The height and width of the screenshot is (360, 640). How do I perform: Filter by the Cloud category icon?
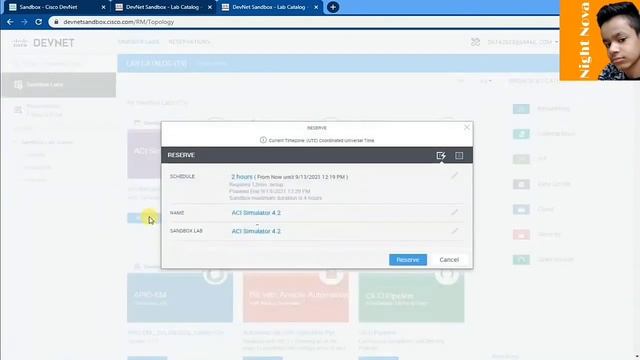tap(521, 209)
